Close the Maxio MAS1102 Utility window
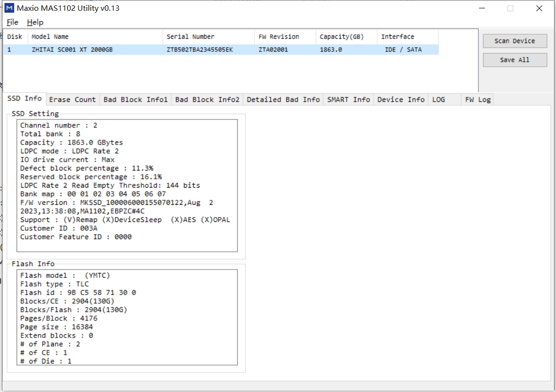Screen dimensions: 556x392 pyautogui.click(x=539, y=8)
